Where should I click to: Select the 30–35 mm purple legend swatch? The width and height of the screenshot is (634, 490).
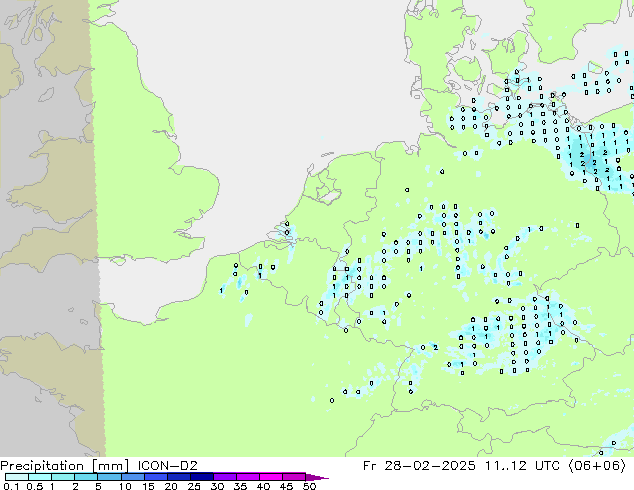tap(225, 477)
